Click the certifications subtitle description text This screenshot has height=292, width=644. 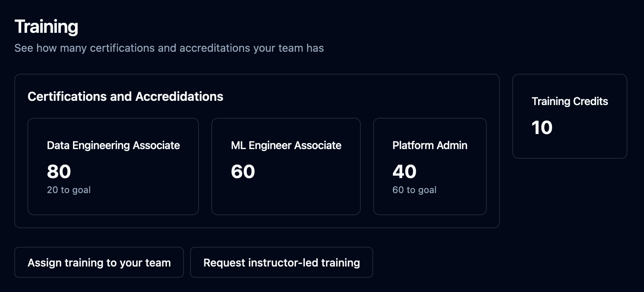point(169,48)
